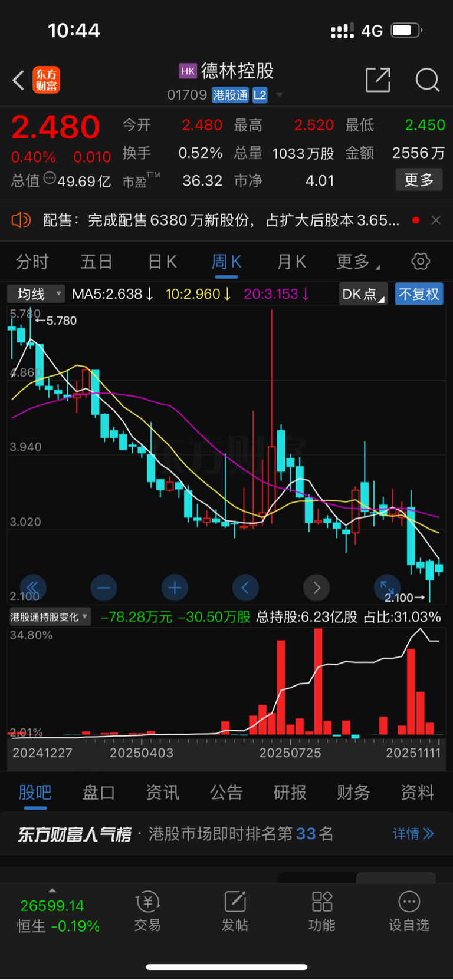Open the 盘口 tab
453x980 pixels.
pyautogui.click(x=99, y=793)
